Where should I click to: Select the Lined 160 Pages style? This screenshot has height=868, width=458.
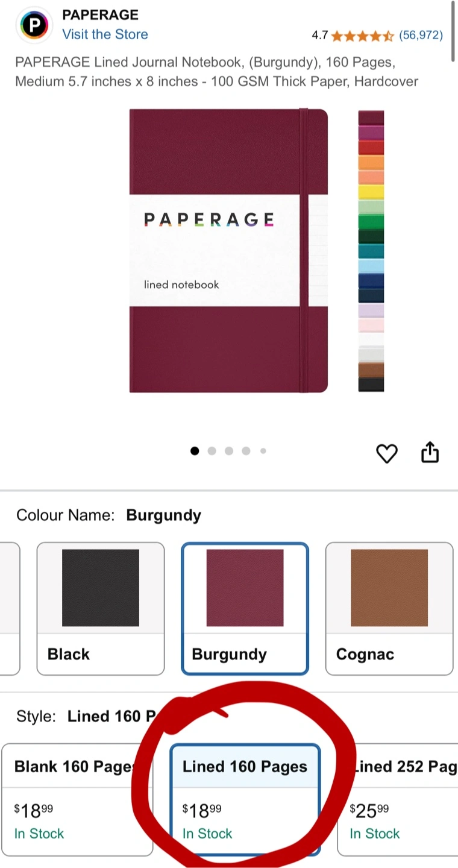(245, 800)
